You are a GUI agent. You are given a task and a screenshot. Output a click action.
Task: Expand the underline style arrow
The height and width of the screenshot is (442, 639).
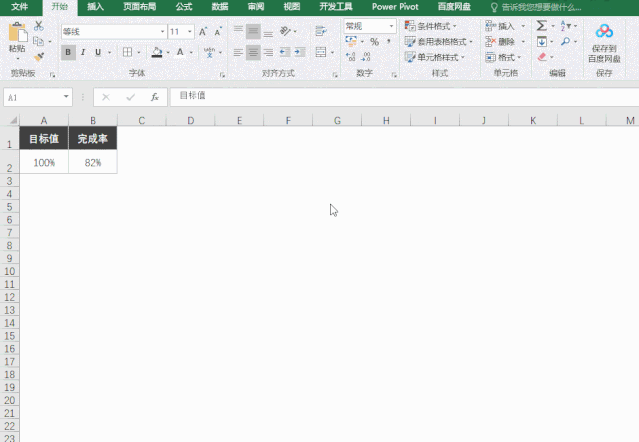click(x=109, y=53)
